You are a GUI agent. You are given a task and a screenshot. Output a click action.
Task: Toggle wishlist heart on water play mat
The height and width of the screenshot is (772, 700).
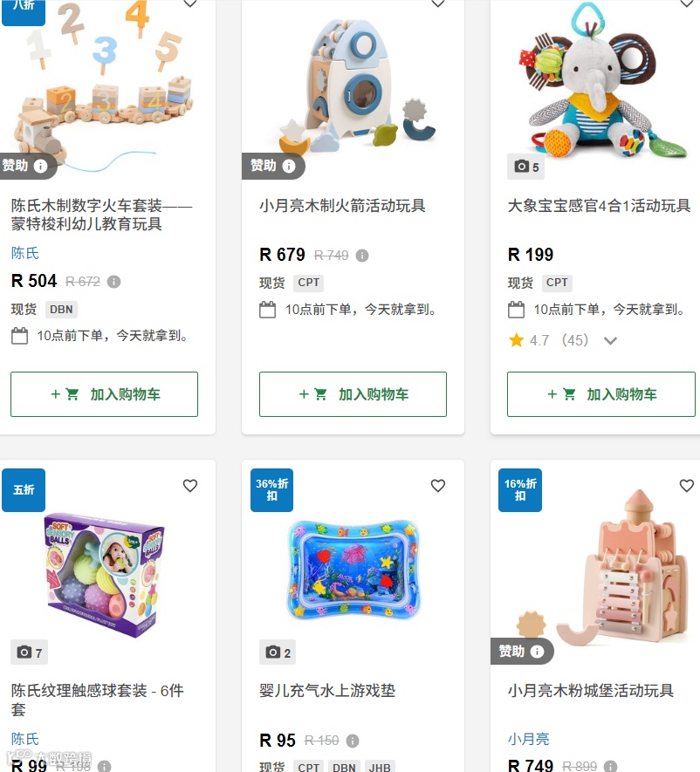tap(438, 486)
